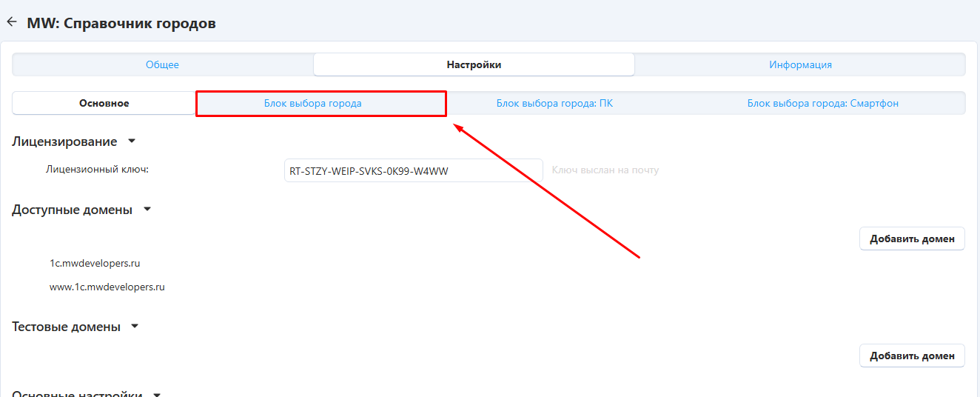Select the Основное sub-tab
The height and width of the screenshot is (397, 980).
click(104, 103)
